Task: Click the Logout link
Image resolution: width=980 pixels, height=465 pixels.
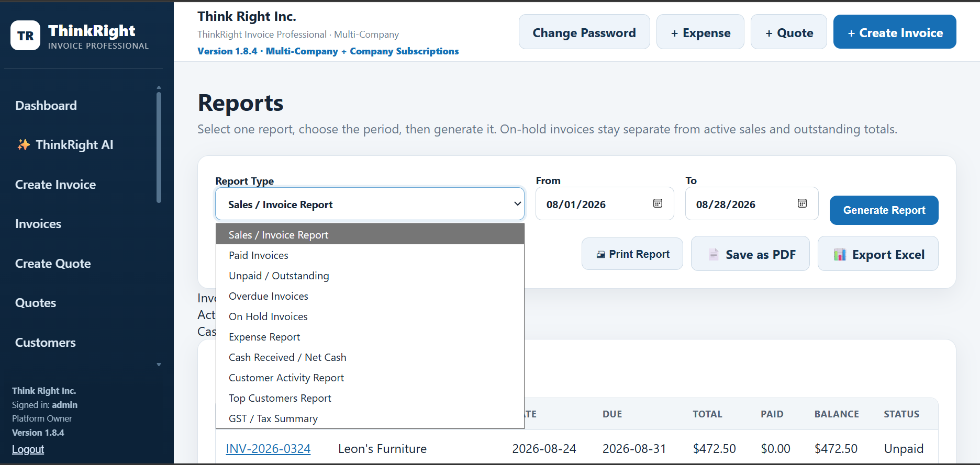Action: coord(28,449)
